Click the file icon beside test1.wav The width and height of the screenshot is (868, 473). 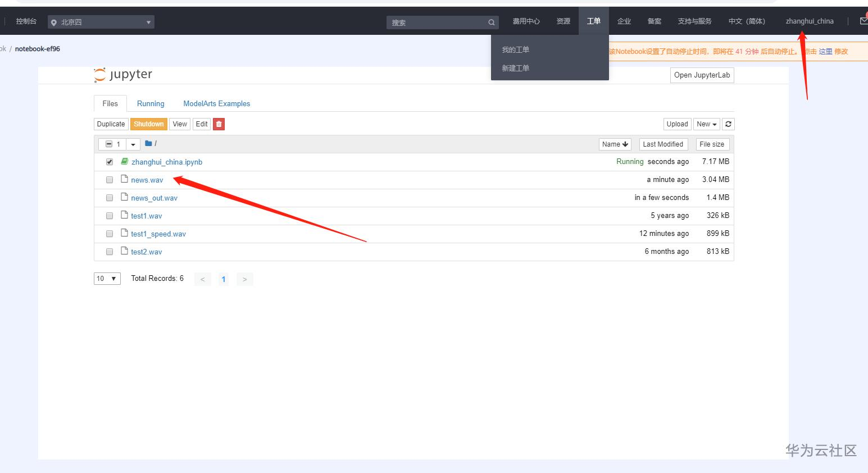[125, 215]
